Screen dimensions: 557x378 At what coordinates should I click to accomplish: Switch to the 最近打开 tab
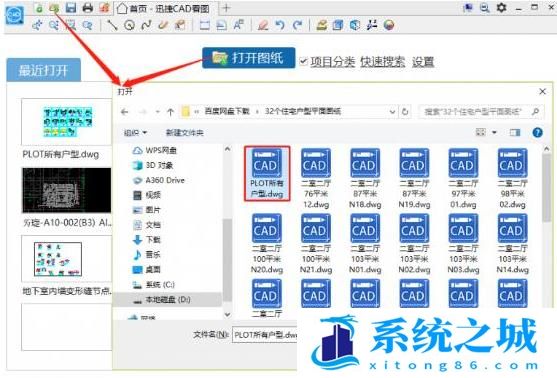(x=43, y=70)
